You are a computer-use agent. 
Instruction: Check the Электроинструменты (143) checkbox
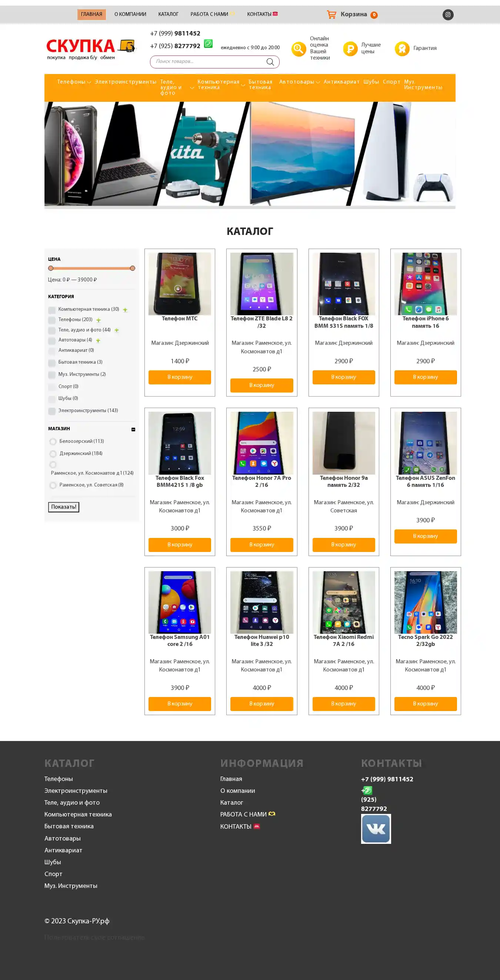click(x=52, y=411)
